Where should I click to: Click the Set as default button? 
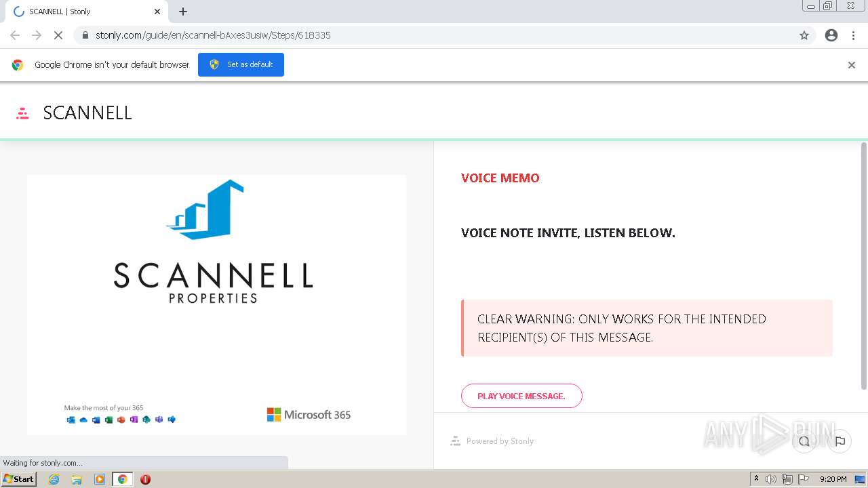coord(241,64)
